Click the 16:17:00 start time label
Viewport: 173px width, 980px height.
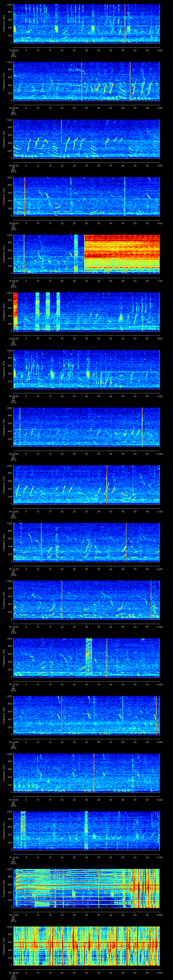pyautogui.click(x=13, y=915)
